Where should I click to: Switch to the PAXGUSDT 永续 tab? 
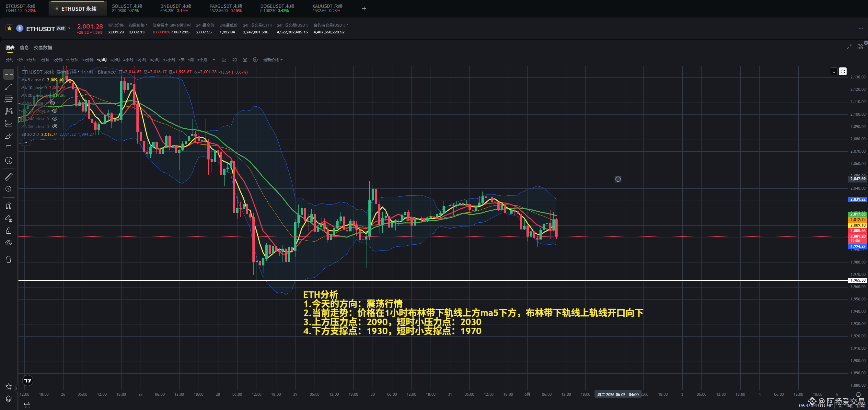click(226, 8)
